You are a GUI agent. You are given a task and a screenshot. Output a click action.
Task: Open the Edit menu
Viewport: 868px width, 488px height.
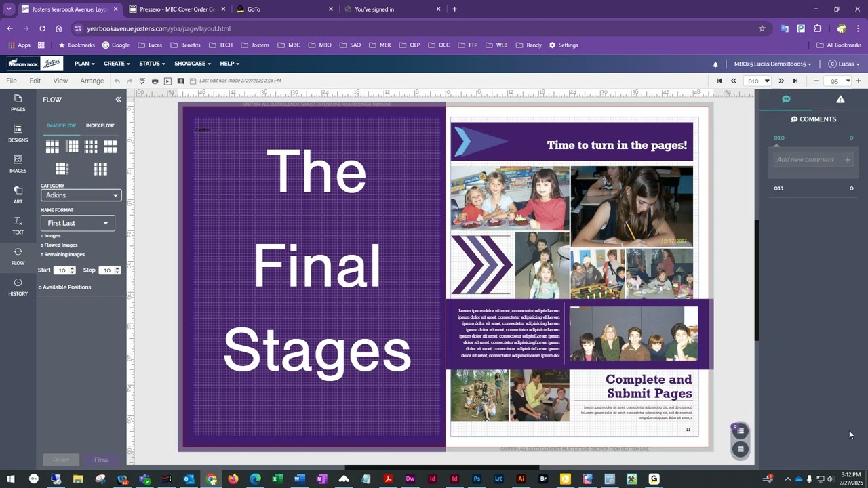(x=35, y=81)
